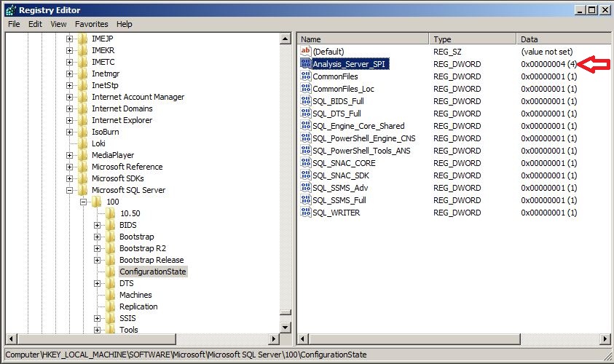The width and height of the screenshot is (614, 364).
Task: Click values pane horizontal scroll left arrow
Action: click(304, 339)
